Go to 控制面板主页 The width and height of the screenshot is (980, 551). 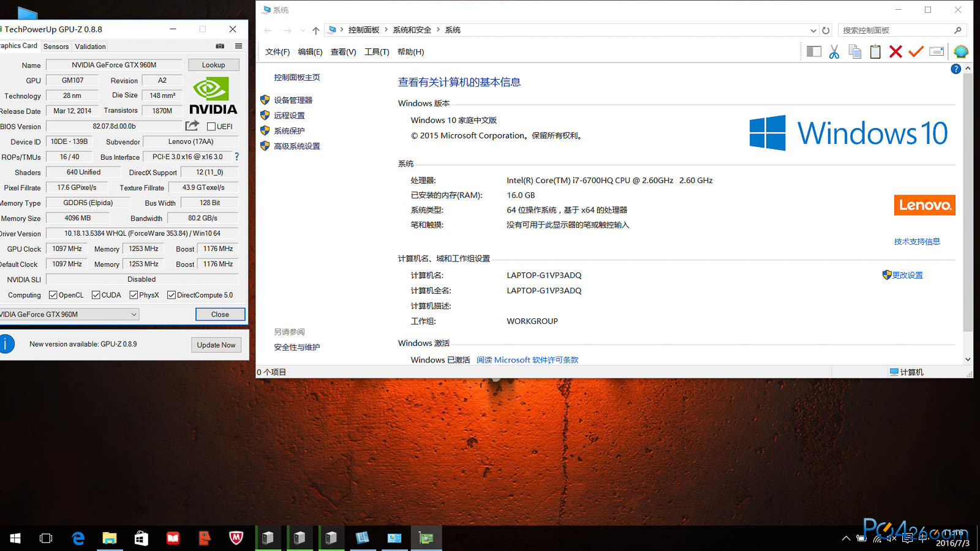tap(296, 78)
